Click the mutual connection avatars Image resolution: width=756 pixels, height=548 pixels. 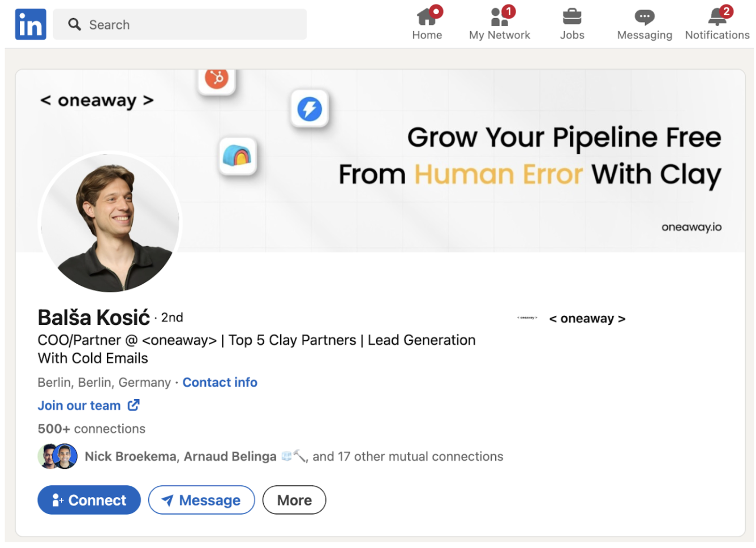pyautogui.click(x=58, y=456)
